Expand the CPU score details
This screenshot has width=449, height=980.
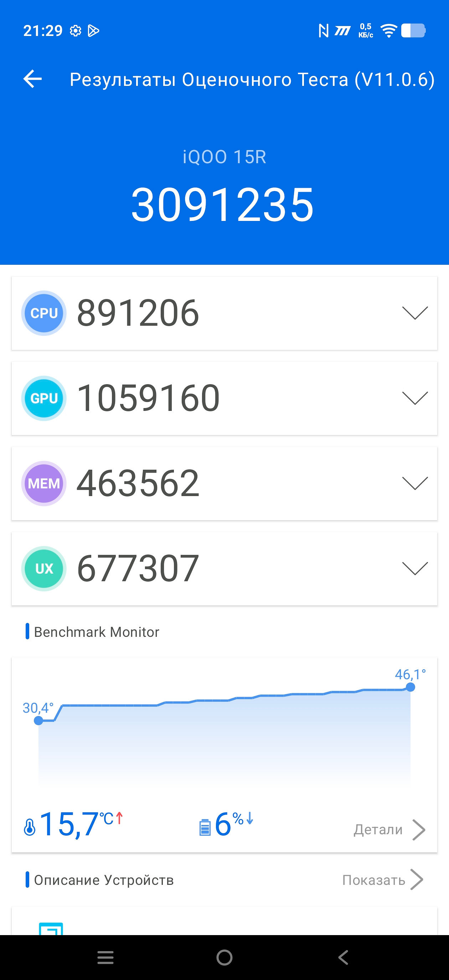point(415,313)
